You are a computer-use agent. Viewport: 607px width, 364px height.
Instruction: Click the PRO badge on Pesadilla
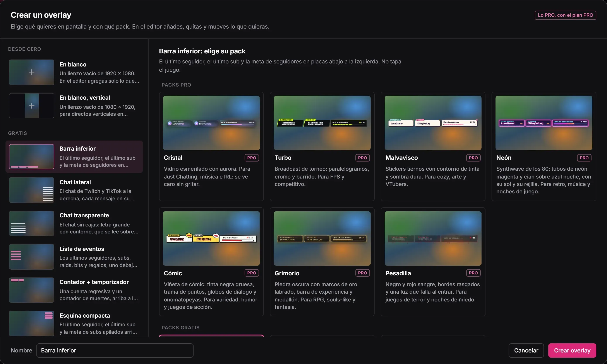click(x=473, y=273)
